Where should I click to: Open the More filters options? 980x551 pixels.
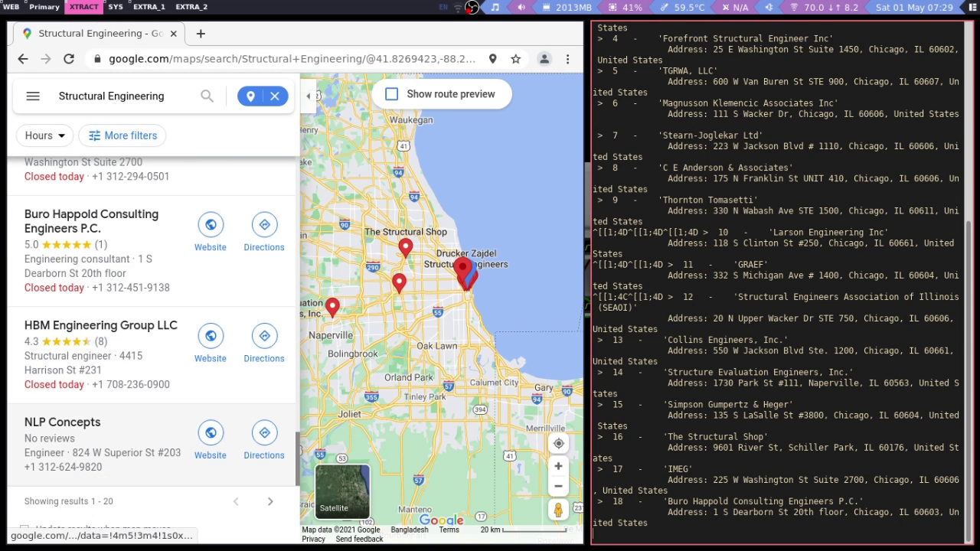pos(122,135)
